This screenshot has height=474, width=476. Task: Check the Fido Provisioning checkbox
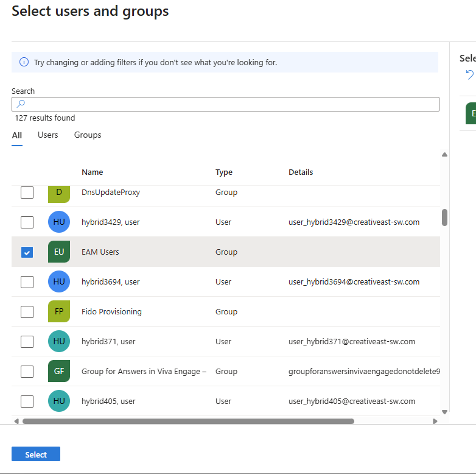point(27,312)
